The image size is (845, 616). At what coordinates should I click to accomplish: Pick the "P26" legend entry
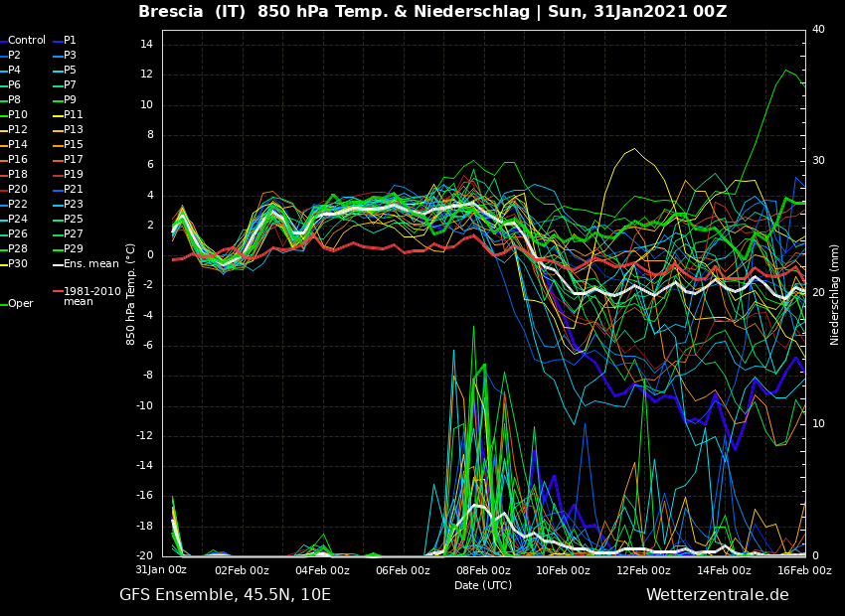click(x=14, y=233)
